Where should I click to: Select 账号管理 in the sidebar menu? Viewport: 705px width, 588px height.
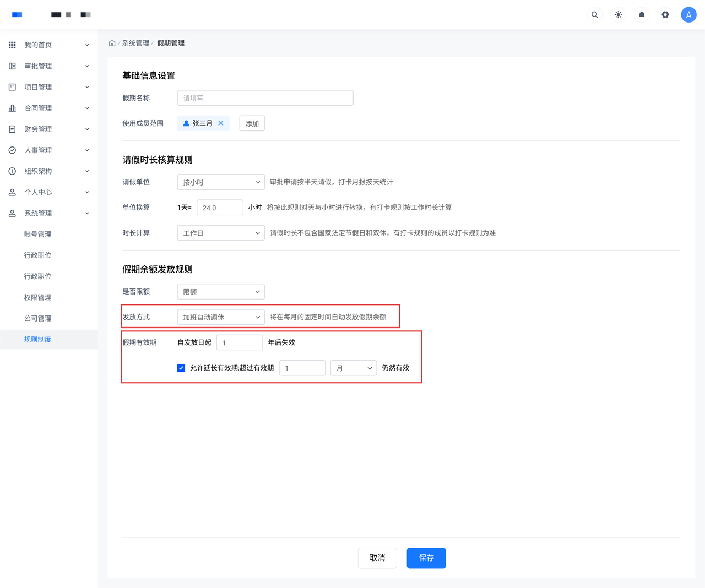37,235
